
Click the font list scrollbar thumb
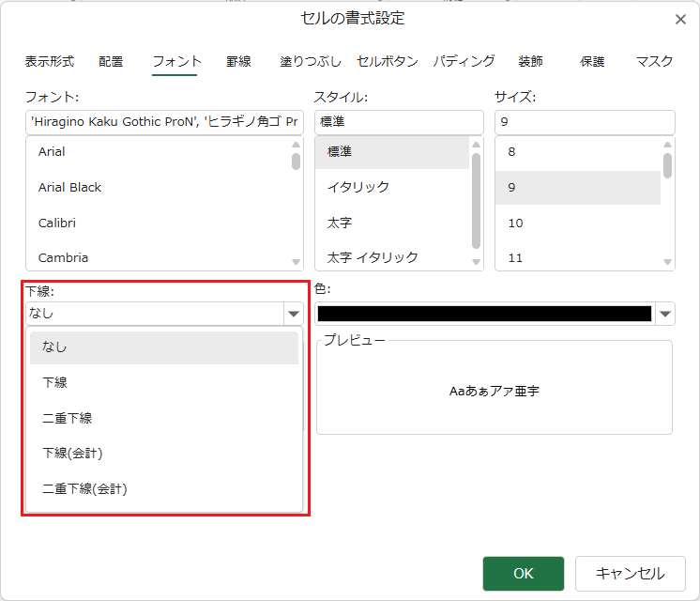tap(296, 162)
